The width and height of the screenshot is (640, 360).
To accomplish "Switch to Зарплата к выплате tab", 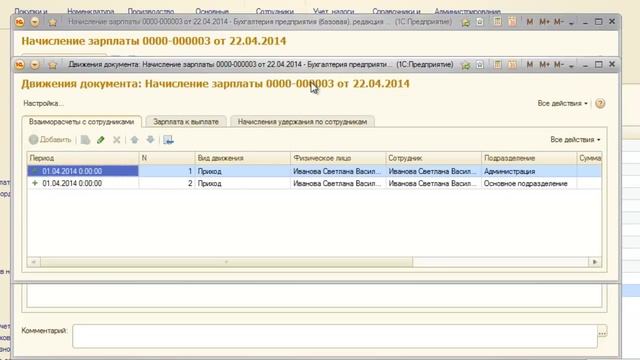I will click(x=186, y=122).
